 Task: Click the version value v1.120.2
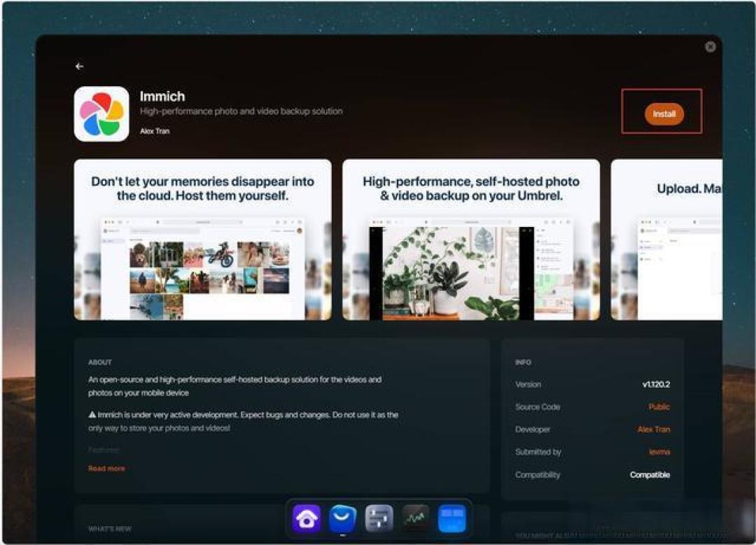(656, 385)
